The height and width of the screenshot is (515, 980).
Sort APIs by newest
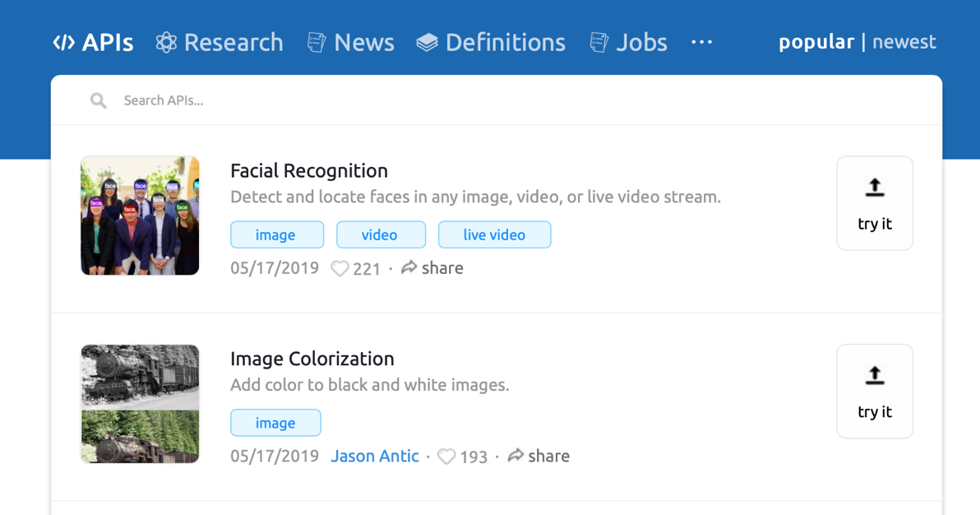point(904,42)
